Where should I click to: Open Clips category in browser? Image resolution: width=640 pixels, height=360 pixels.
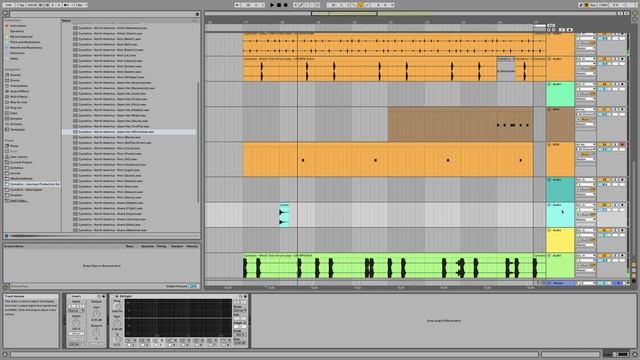pos(14,113)
